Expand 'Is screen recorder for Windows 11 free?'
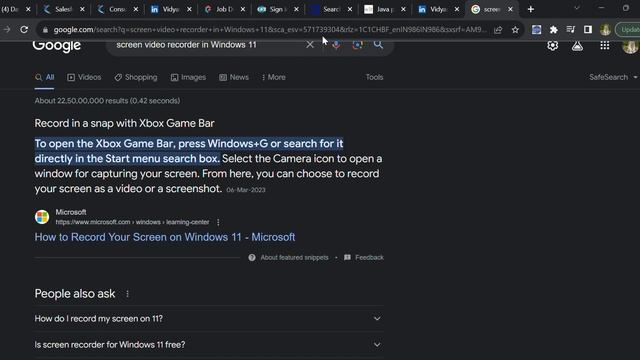640x360 pixels. coord(209,344)
